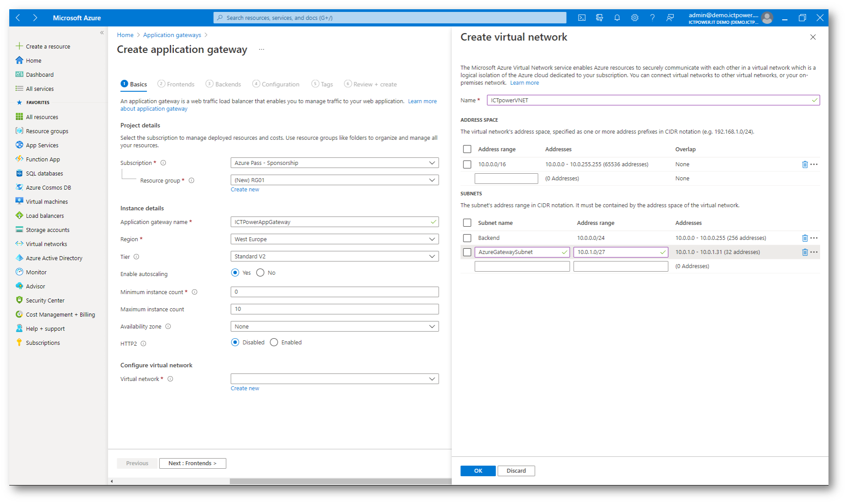Screen dimensions: 847x504
Task: Click Create new under Resource group
Action: pos(245,190)
